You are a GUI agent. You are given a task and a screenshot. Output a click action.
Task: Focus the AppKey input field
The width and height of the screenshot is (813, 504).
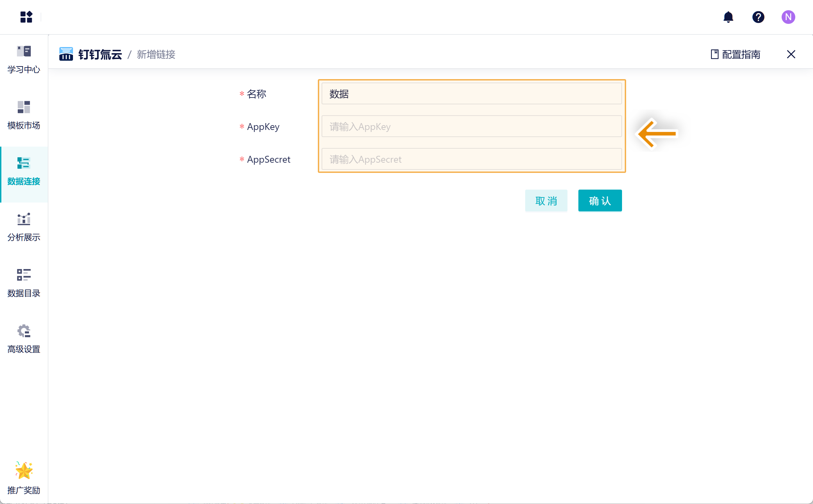(471, 127)
